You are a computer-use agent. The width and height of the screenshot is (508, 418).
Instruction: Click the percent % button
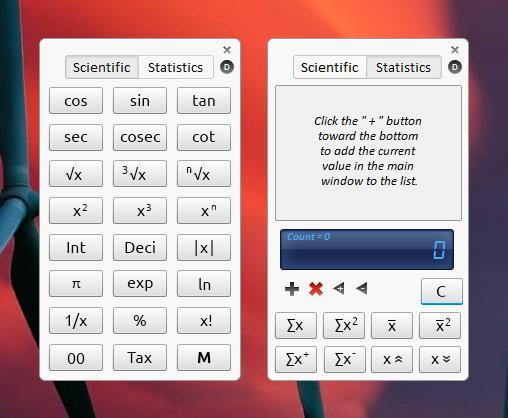tap(140, 321)
